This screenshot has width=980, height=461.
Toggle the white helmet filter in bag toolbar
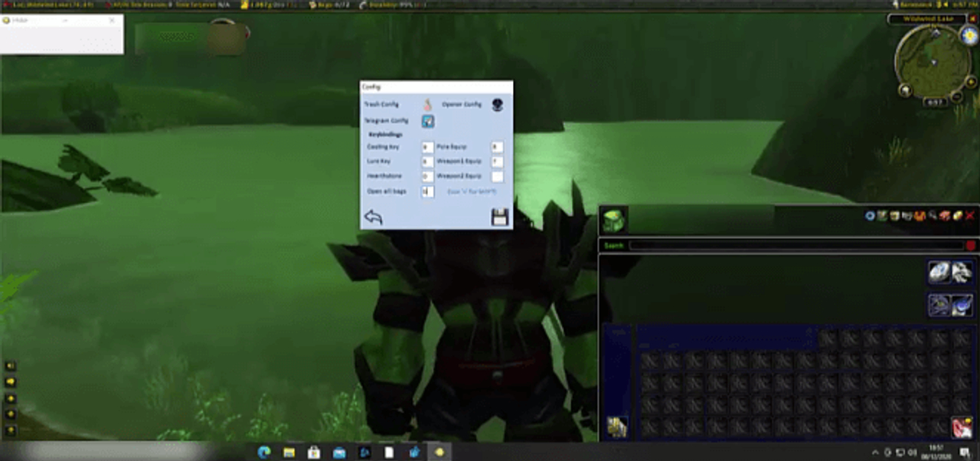point(906,216)
